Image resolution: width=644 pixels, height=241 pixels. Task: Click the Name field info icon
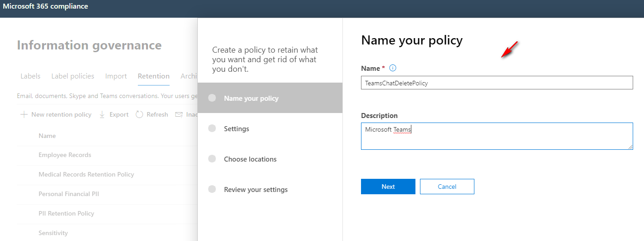click(x=393, y=68)
